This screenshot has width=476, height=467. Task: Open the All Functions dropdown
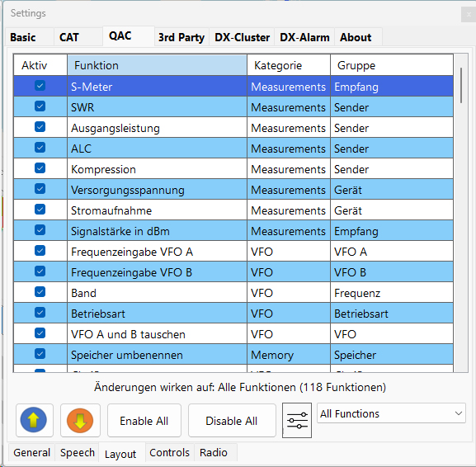[391, 413]
